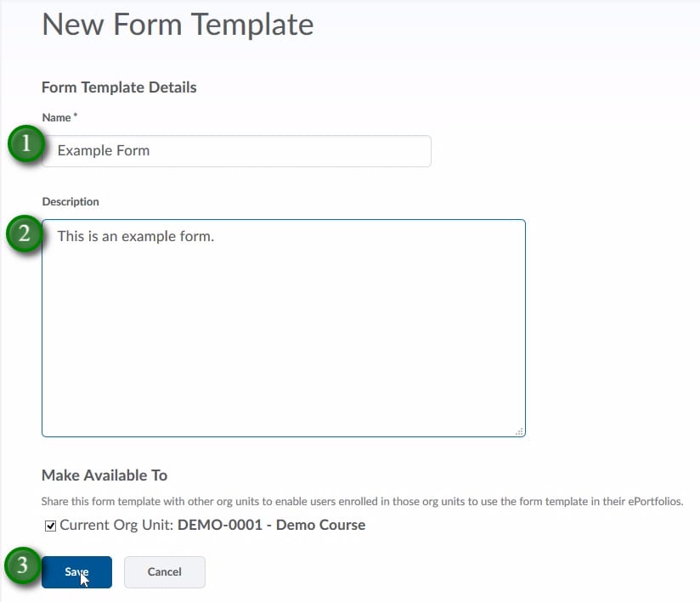Click the bold DEMO-0001 - Demo Course text
This screenshot has height=602, width=700.
click(271, 525)
